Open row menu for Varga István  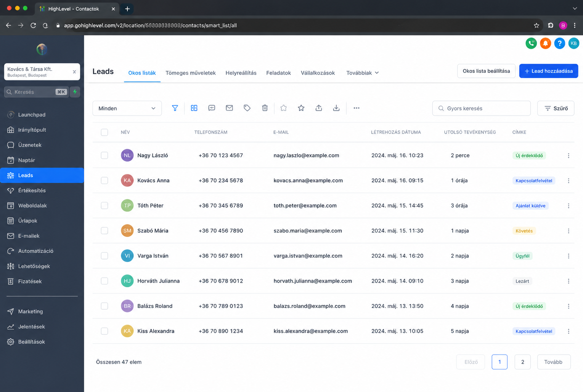point(569,256)
